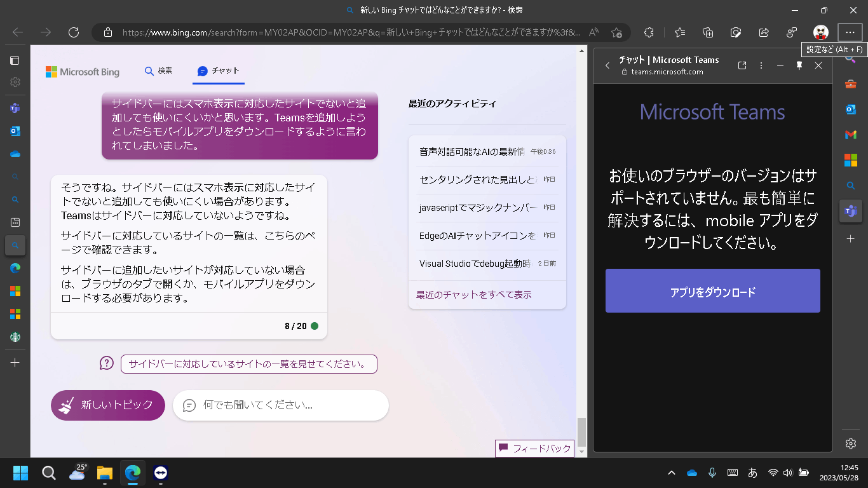868x488 pixels.
Task: Go back in the Teams sidebar panel
Action: 607,65
